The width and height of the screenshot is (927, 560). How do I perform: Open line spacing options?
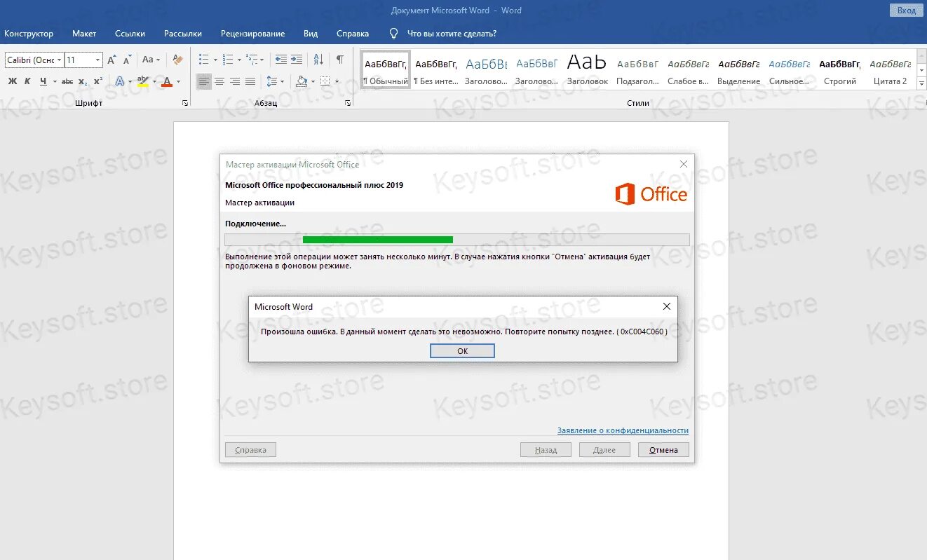pos(272,81)
